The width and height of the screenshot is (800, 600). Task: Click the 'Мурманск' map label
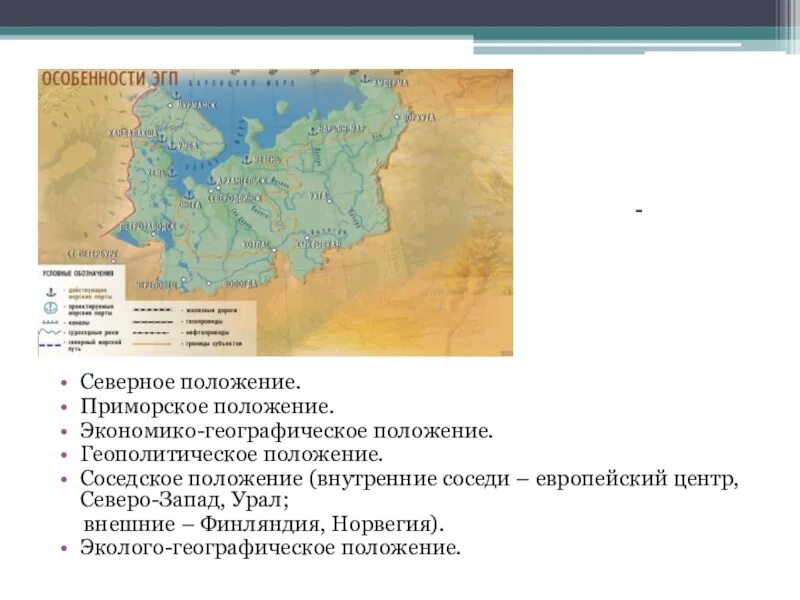tap(196, 106)
